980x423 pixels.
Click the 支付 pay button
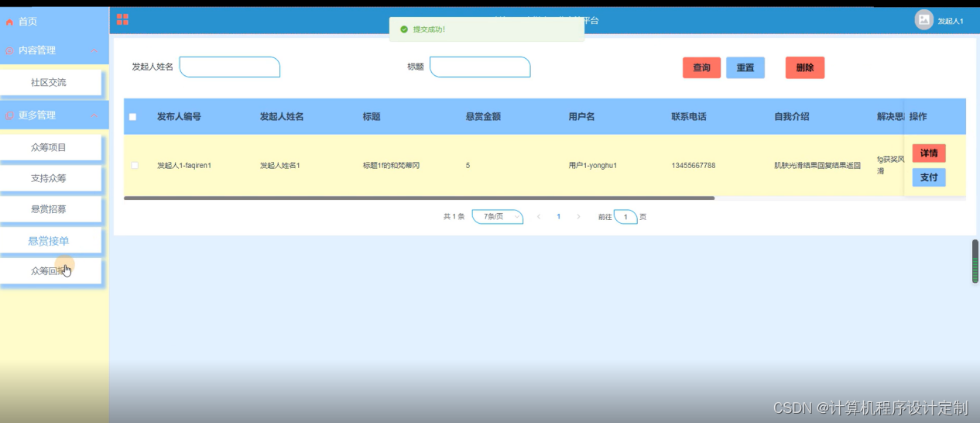[x=929, y=177]
